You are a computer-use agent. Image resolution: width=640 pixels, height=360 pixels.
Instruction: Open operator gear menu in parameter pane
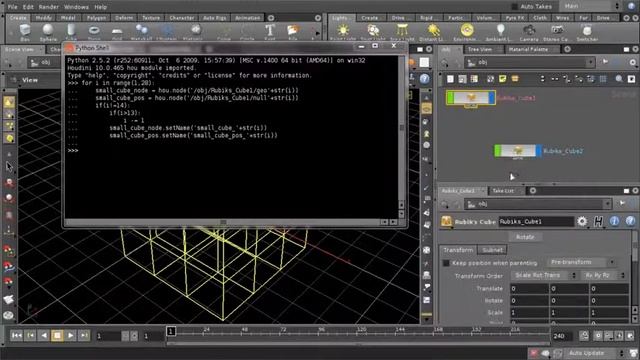pos(582,221)
